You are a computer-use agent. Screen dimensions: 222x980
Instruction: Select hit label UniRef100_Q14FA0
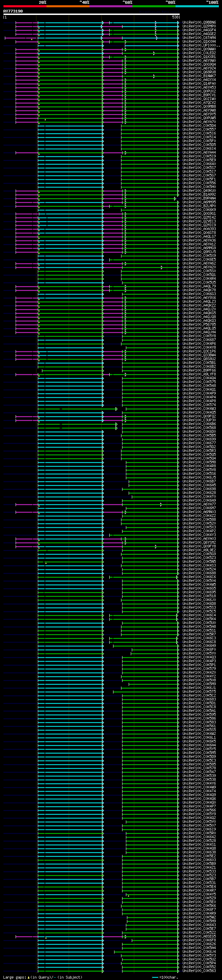pyautogui.click(x=199, y=84)
